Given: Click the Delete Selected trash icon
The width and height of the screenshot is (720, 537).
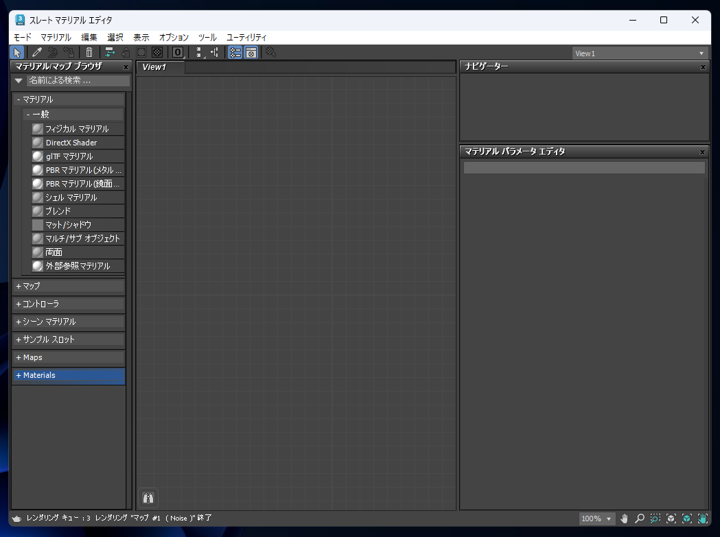Looking at the screenshot, I should pos(89,52).
